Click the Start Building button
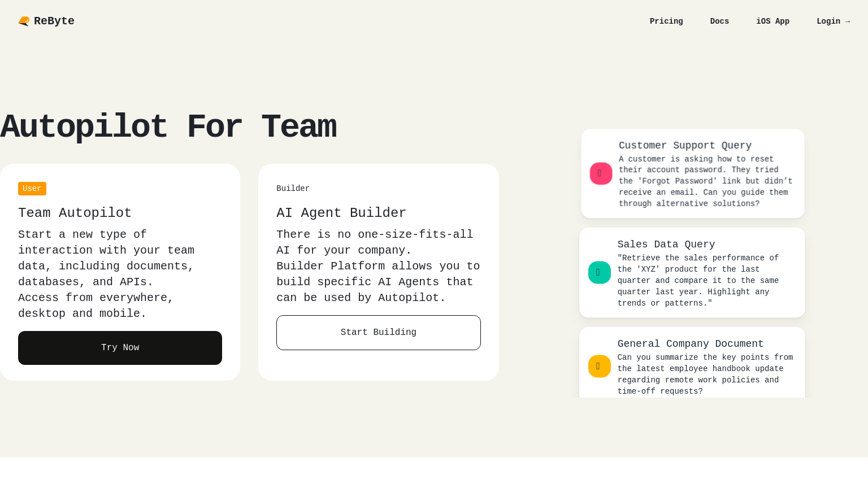Viewport: 868px width, 488px height. click(379, 333)
